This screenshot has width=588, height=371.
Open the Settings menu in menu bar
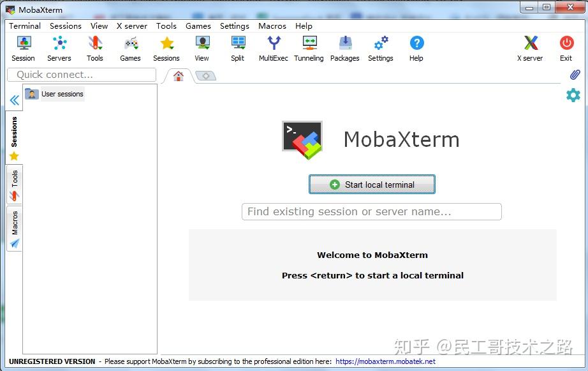click(235, 26)
